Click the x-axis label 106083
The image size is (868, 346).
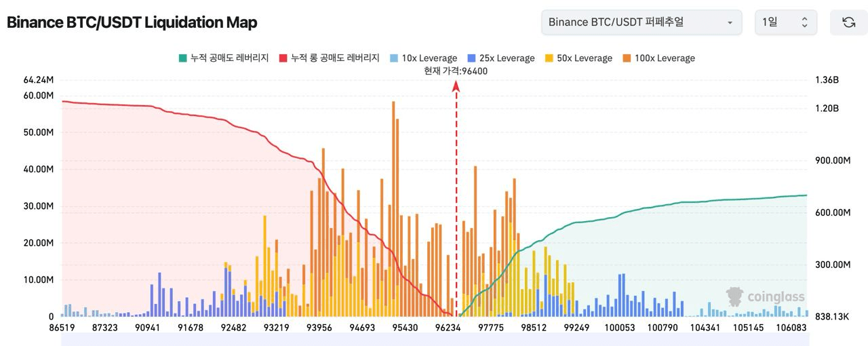click(792, 327)
